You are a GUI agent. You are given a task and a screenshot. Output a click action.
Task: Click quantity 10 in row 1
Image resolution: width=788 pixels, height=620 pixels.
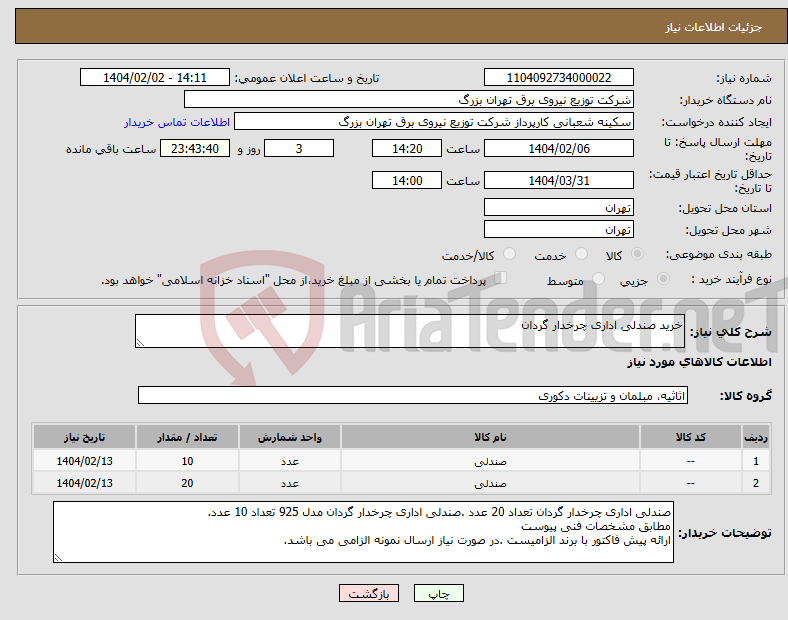tap(187, 461)
